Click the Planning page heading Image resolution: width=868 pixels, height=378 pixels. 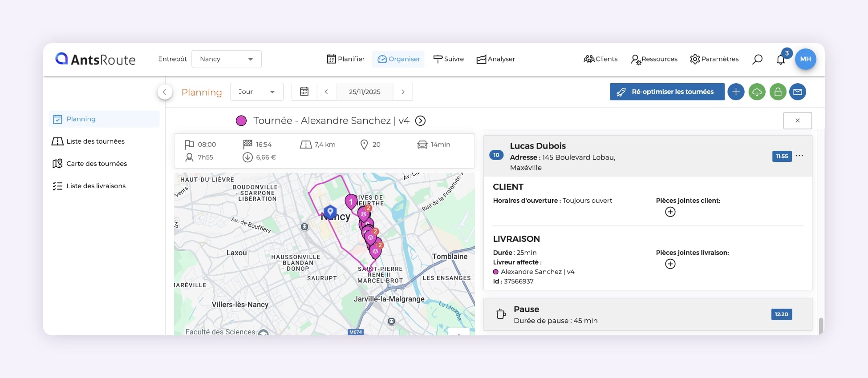[202, 92]
